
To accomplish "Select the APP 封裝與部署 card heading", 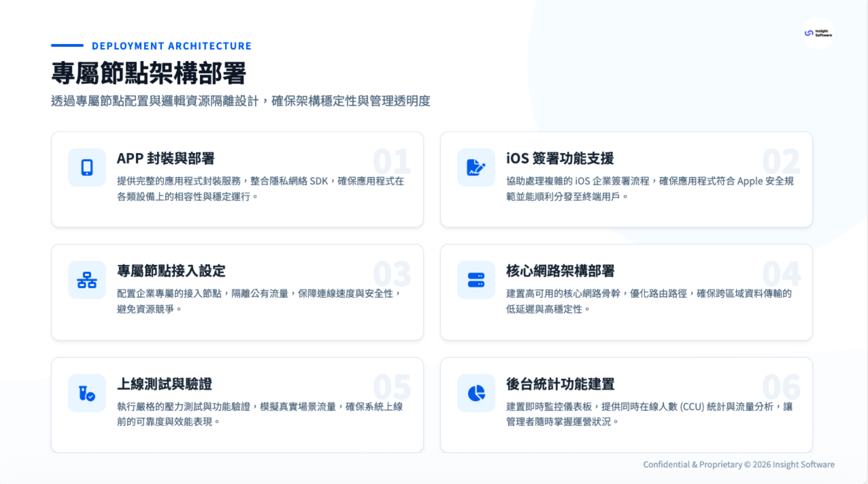I will pos(165,158).
